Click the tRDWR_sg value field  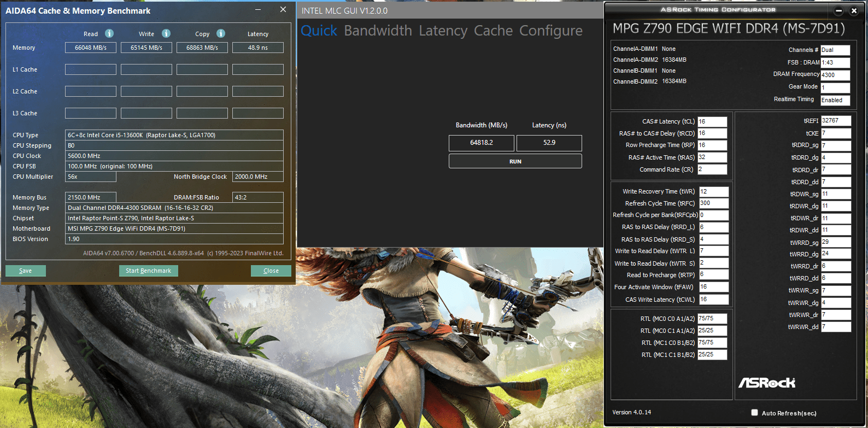coord(836,194)
